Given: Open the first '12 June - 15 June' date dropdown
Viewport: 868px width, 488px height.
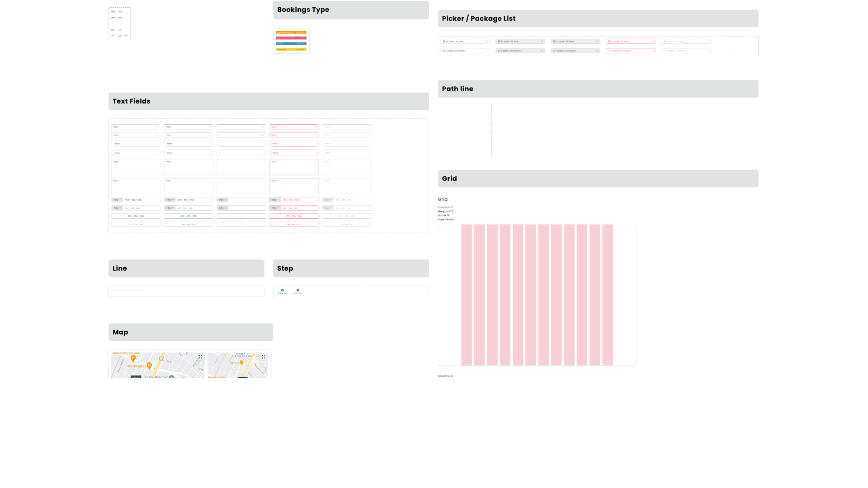Looking at the screenshot, I should point(465,42).
